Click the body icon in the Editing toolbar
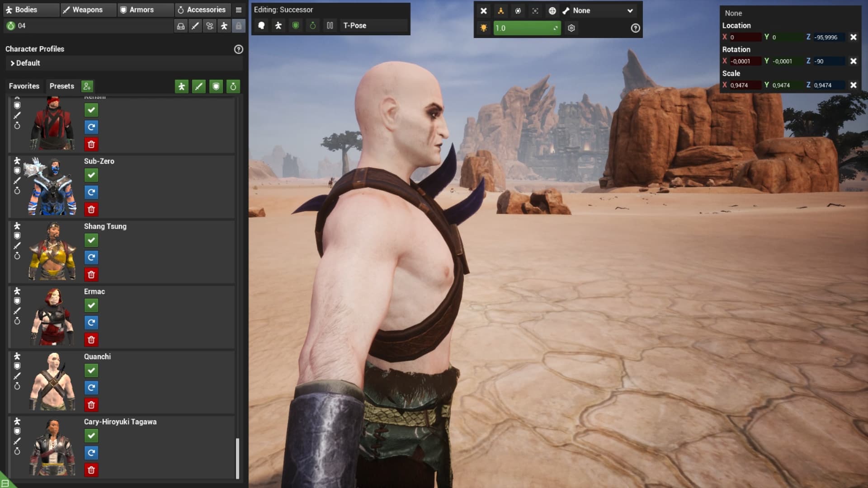 (278, 26)
